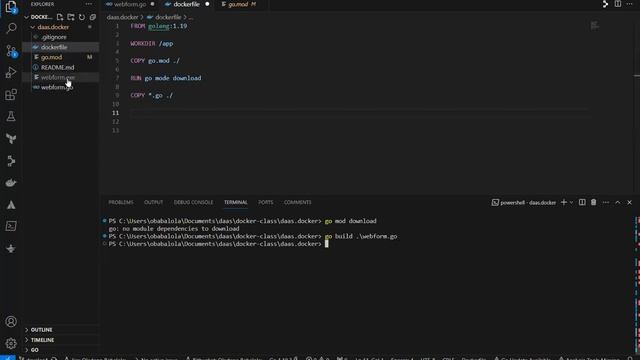Image resolution: width=640 pixels, height=360 pixels.
Task: Click the golang image link on line 1
Action: (x=158, y=26)
